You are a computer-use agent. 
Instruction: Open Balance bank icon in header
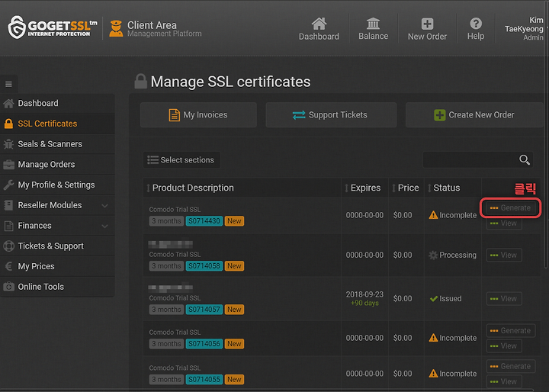point(373,24)
